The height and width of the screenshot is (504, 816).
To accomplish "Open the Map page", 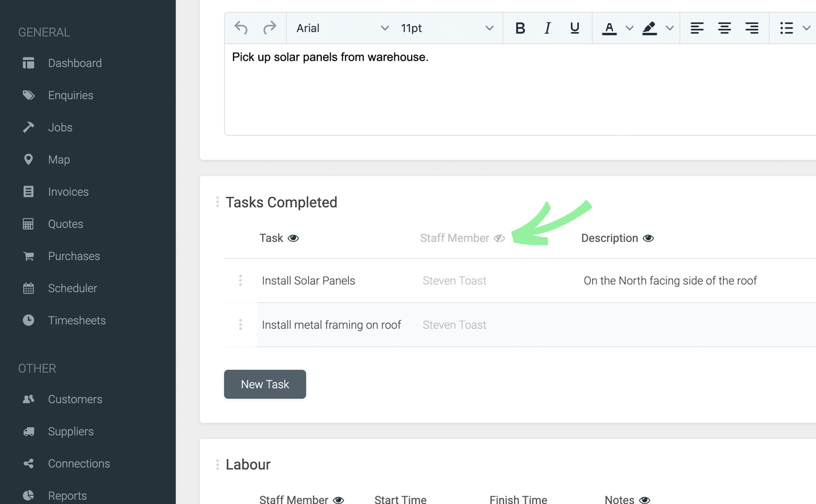I will [x=59, y=159].
